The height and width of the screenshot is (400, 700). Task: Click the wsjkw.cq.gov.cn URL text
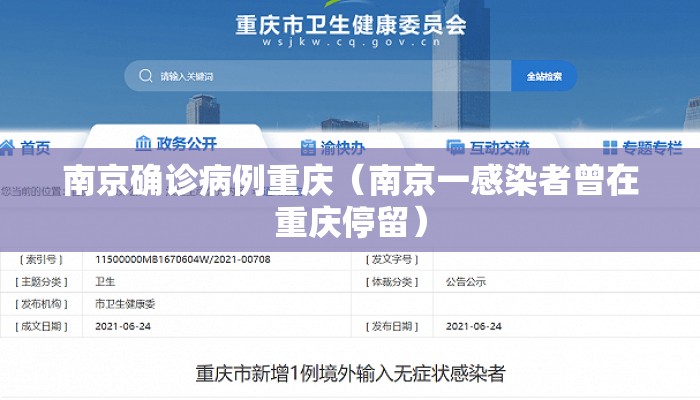(351, 42)
